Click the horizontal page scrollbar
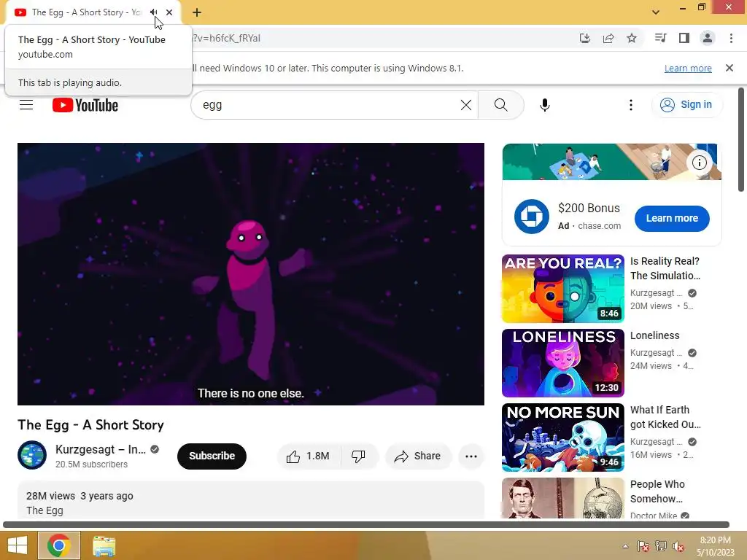The height and width of the screenshot is (560, 747). (366, 525)
